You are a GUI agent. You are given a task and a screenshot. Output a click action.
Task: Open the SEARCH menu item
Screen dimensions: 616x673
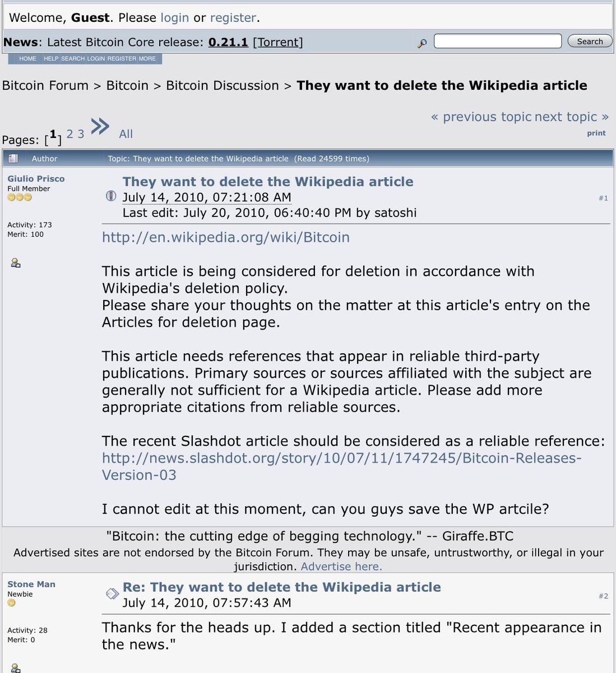tap(73, 58)
